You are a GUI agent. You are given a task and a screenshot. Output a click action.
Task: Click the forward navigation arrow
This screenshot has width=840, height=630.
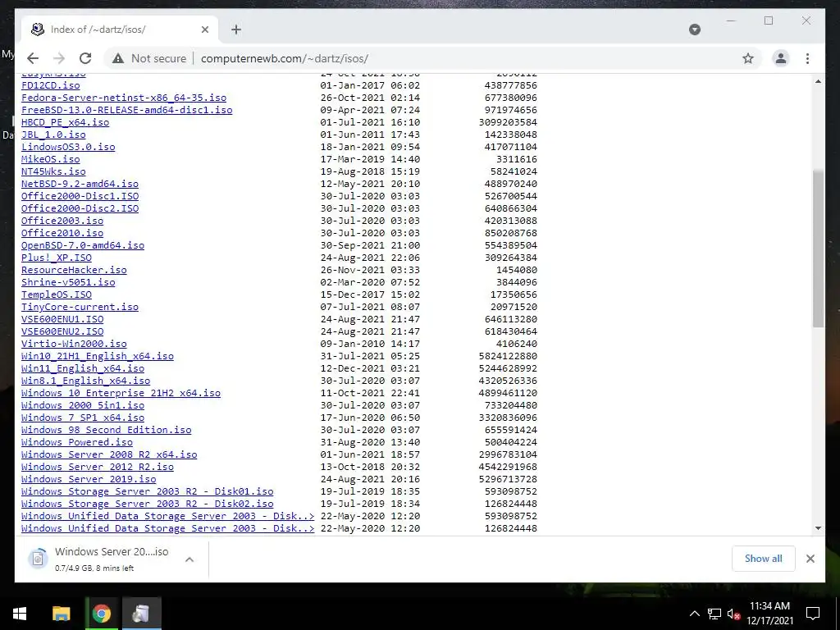pyautogui.click(x=59, y=58)
